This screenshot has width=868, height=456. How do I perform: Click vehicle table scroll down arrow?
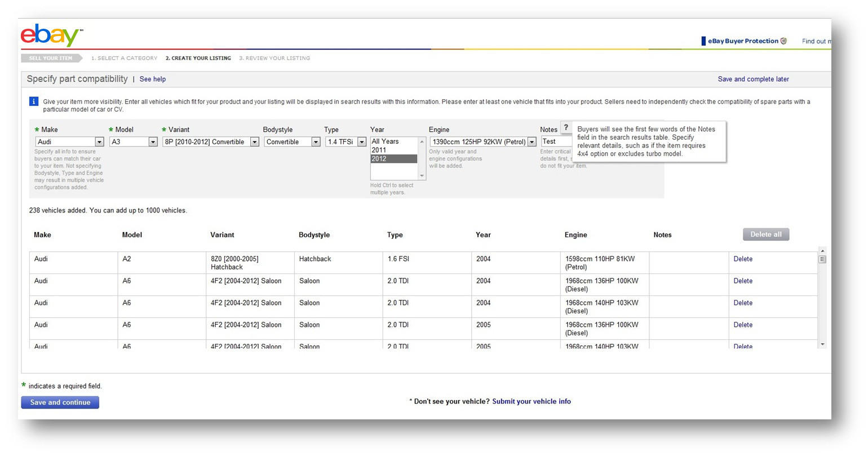(822, 344)
